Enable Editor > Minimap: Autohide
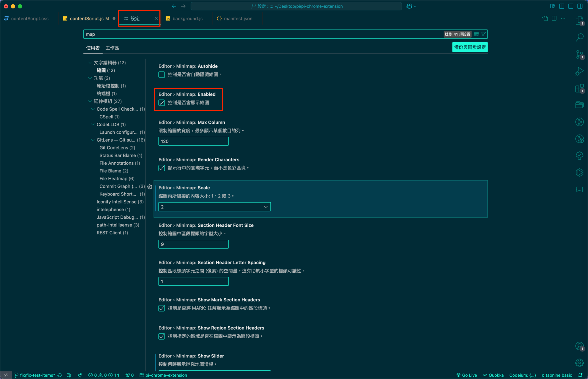This screenshot has height=379, width=588. (162, 74)
